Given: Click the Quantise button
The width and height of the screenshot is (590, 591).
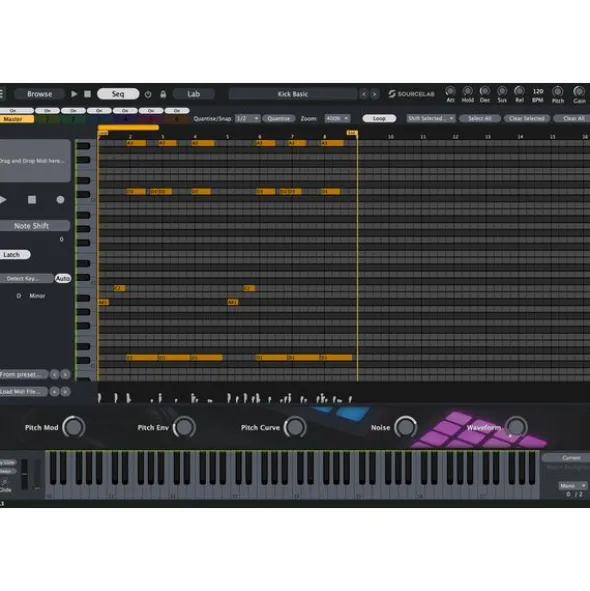Looking at the screenshot, I should (x=279, y=118).
